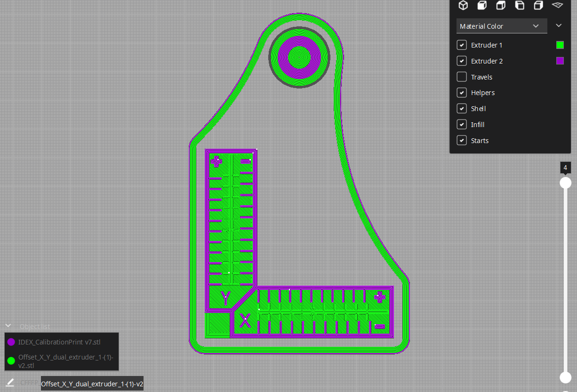577x392 pixels.
Task: Select IDEX_CalibrationPrint v7.stl in the object list
Action: click(x=60, y=342)
